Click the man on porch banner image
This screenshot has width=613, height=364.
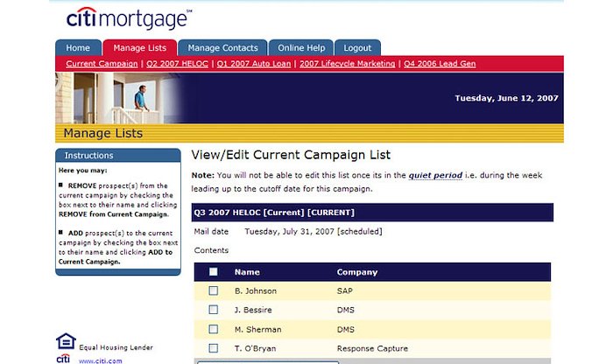(121, 98)
